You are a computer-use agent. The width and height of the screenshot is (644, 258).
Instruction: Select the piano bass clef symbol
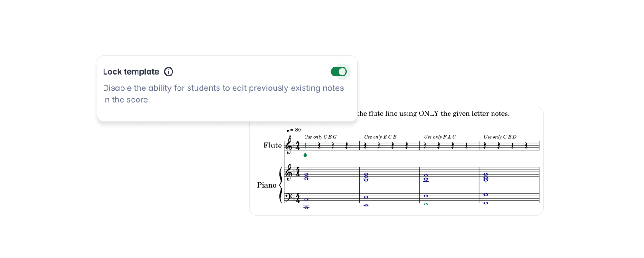[x=288, y=198]
